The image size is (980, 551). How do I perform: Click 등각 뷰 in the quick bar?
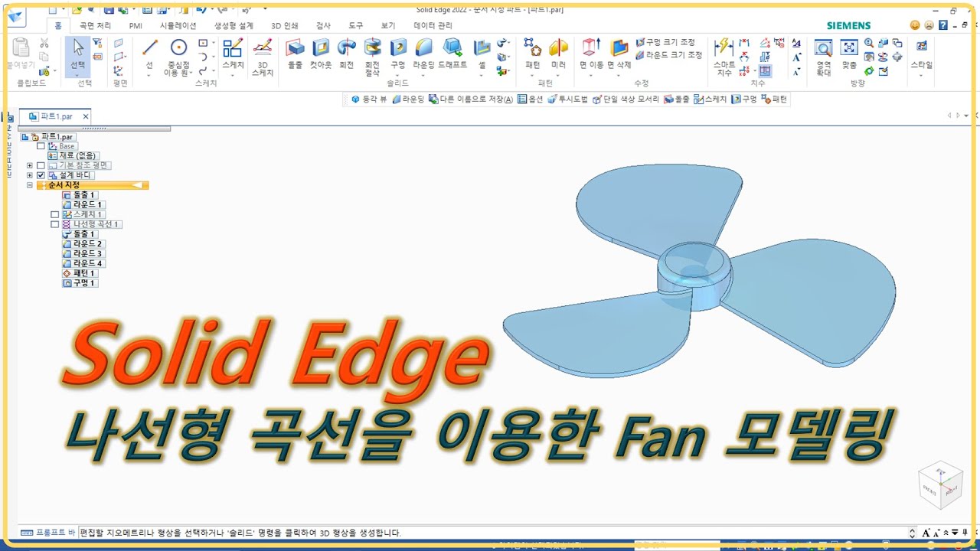[369, 99]
